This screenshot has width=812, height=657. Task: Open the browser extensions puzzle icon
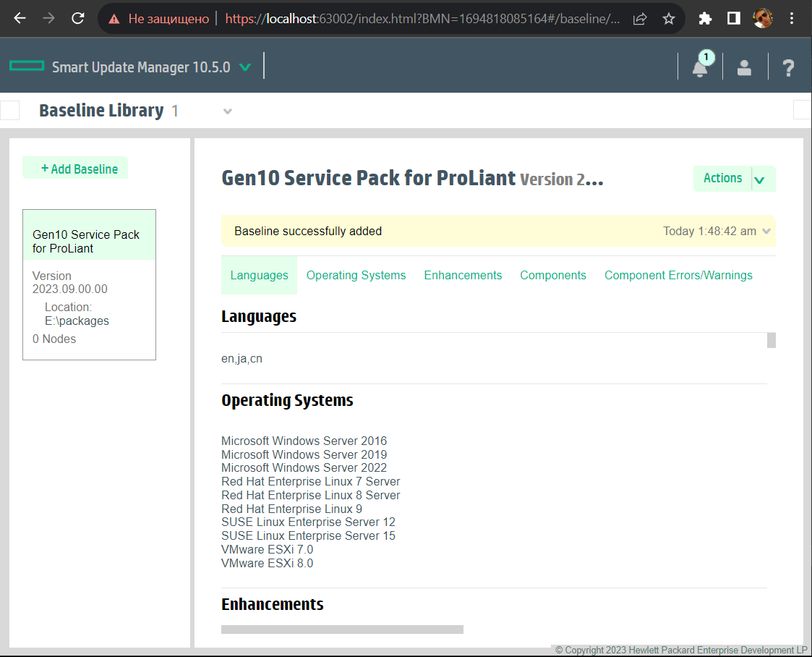705,19
